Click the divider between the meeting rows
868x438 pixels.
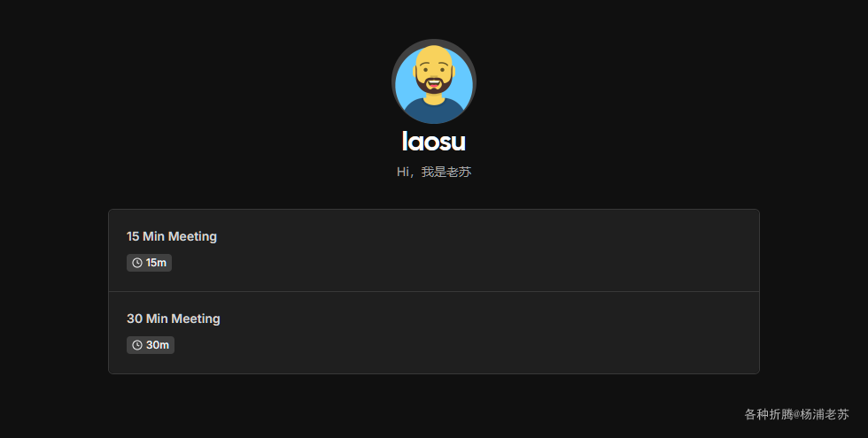tap(434, 291)
